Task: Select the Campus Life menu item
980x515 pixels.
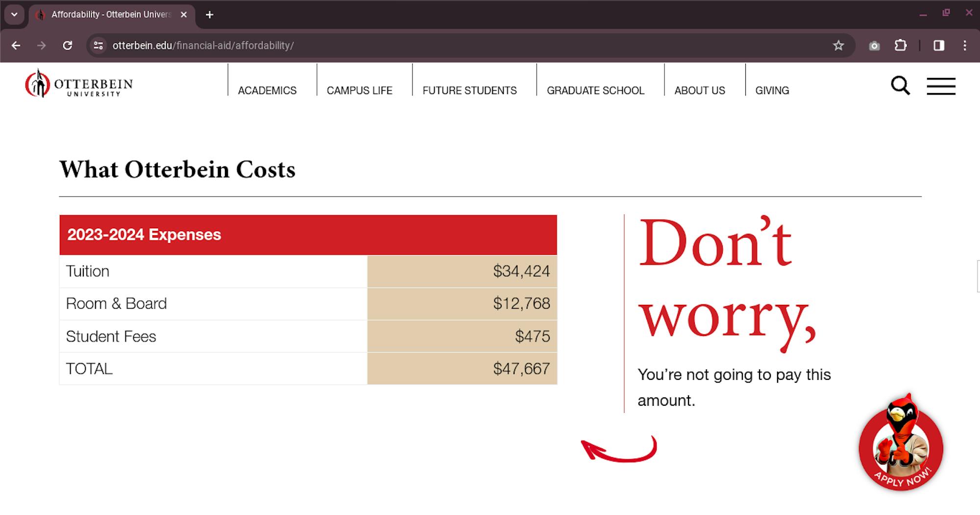Action: pyautogui.click(x=359, y=91)
